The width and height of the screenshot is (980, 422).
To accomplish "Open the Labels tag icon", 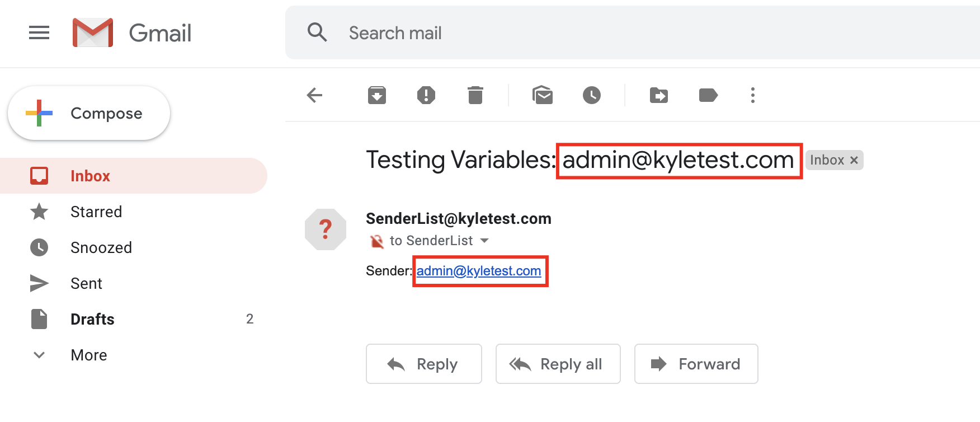I will click(x=708, y=95).
